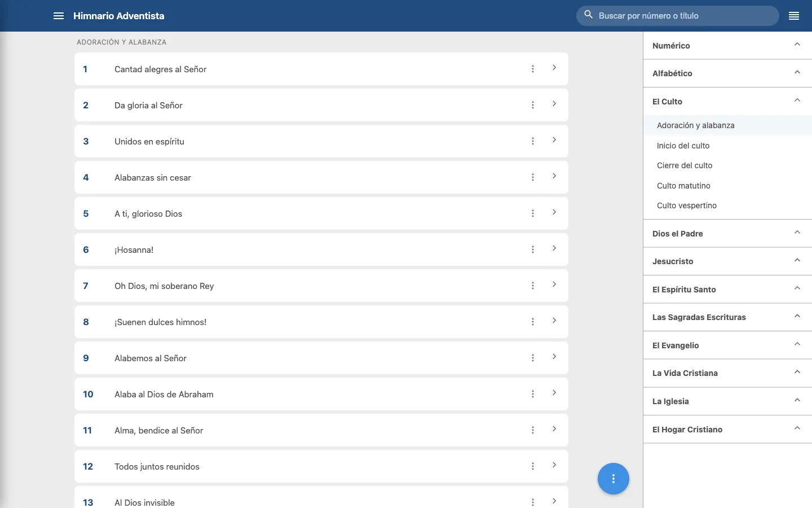The width and height of the screenshot is (812, 508).
Task: Open hymn 9 Alabemos al Señor
Action: (321, 358)
